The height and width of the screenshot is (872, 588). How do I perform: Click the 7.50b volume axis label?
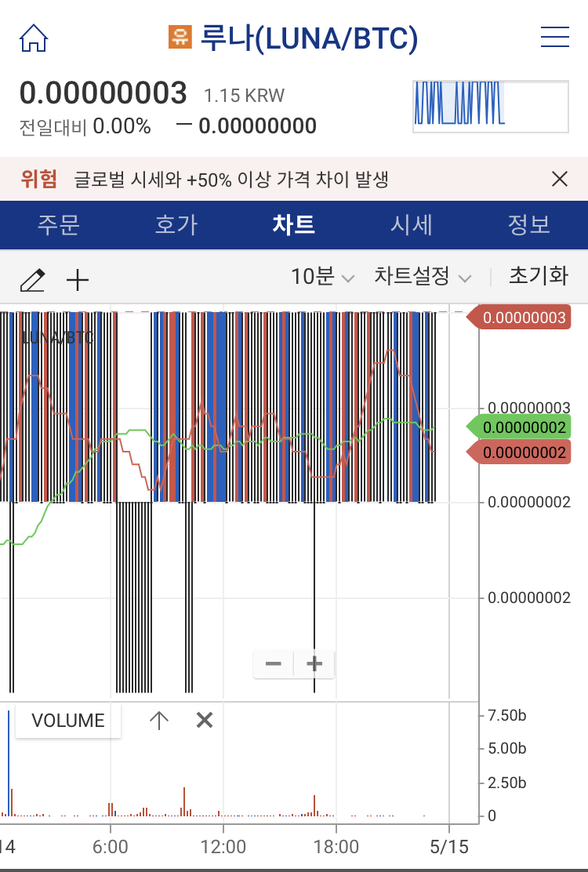click(507, 715)
